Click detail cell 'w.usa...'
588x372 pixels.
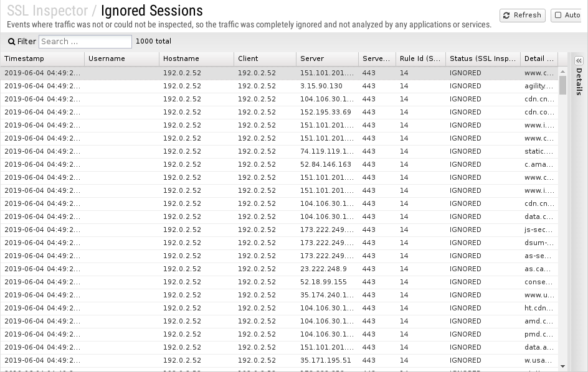539,360
